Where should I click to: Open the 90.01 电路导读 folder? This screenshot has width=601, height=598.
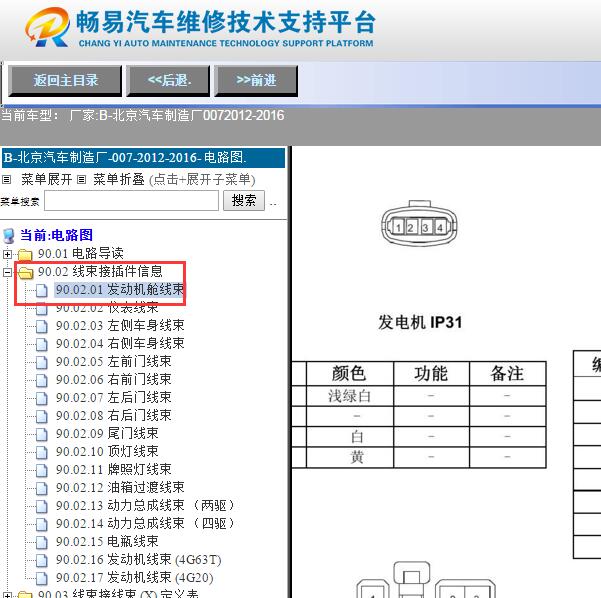(x=80, y=253)
